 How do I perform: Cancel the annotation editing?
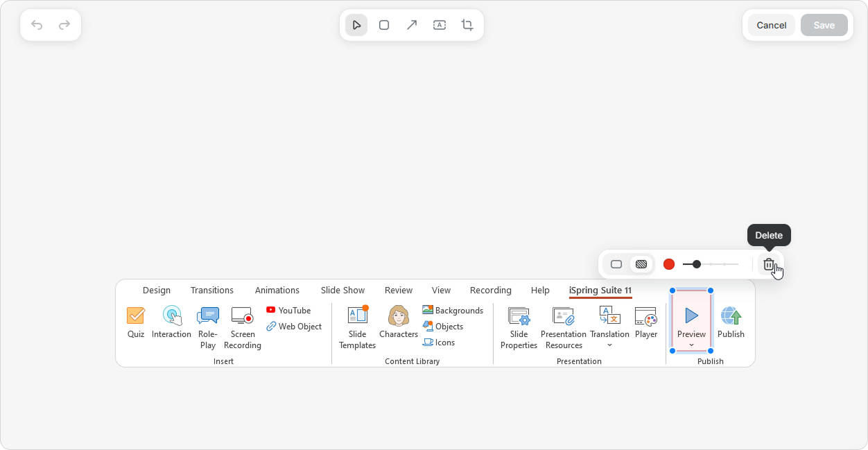tap(771, 25)
